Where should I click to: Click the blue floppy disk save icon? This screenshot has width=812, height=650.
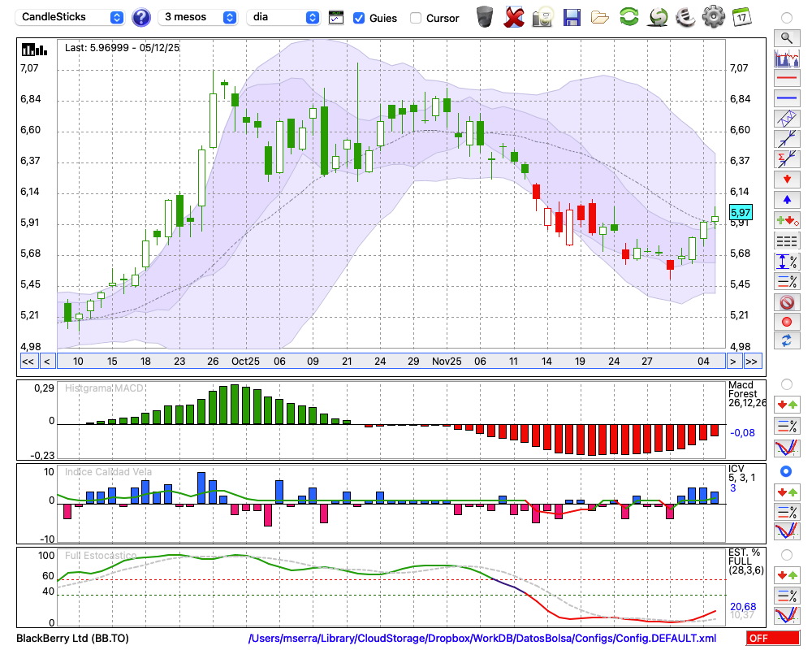572,17
